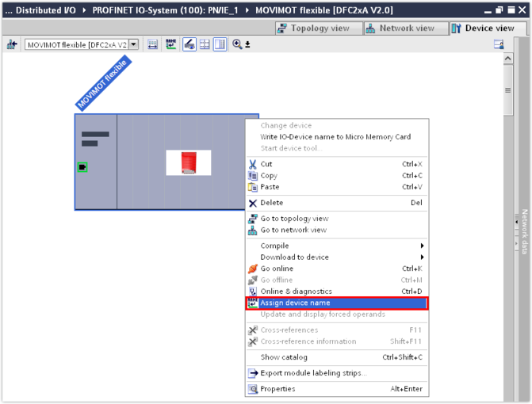Expand the Compile submenu arrow
The height and width of the screenshot is (404, 532).
(x=422, y=246)
